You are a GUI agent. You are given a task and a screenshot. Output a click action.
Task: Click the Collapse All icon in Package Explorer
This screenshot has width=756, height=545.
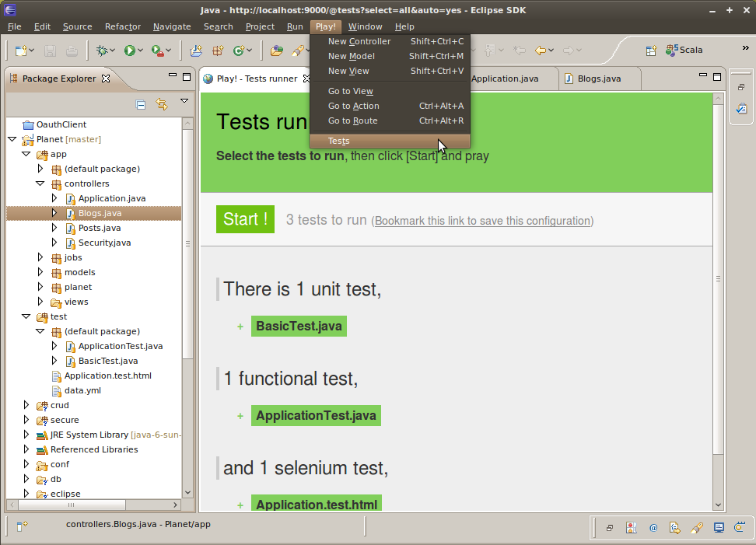point(141,104)
